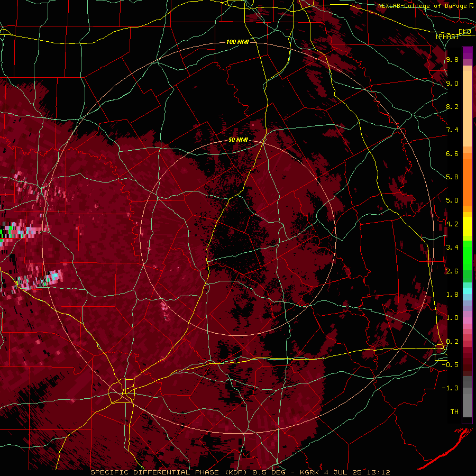
Task: Click the 9.0 scale value
Action: click(452, 83)
